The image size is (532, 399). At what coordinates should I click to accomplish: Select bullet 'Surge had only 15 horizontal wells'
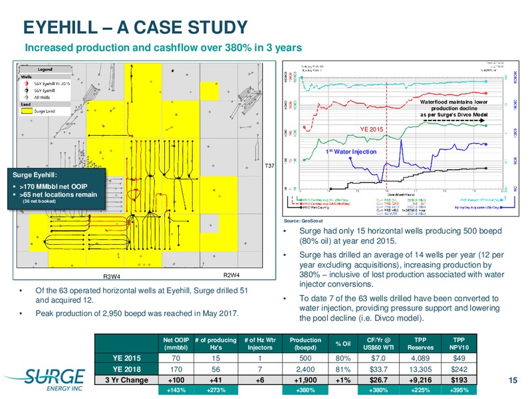(400, 236)
